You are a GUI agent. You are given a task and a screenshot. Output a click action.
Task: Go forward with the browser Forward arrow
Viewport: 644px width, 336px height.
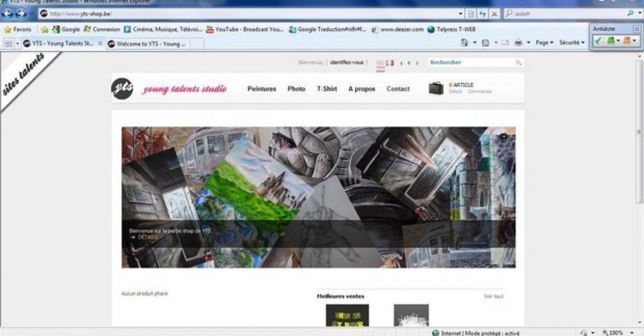20,14
